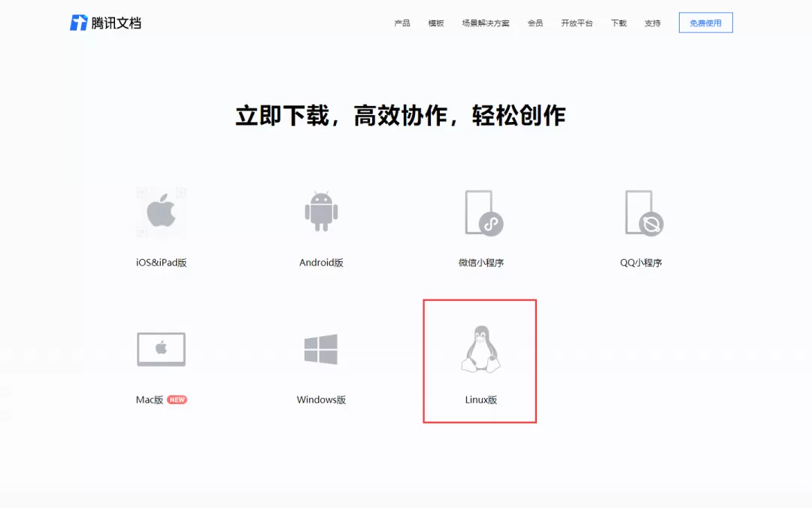Click the Tencent Docs logo icon
Viewport: 812px width, 508px height.
pyautogui.click(x=79, y=23)
